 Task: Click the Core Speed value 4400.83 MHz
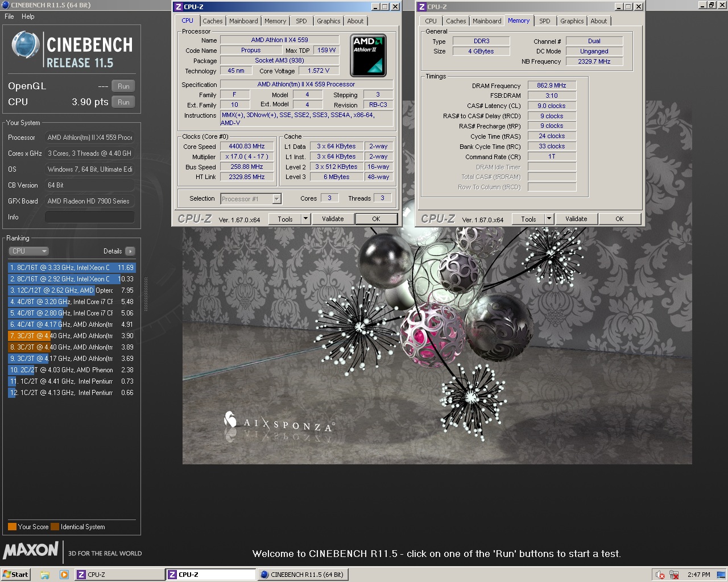247,147
